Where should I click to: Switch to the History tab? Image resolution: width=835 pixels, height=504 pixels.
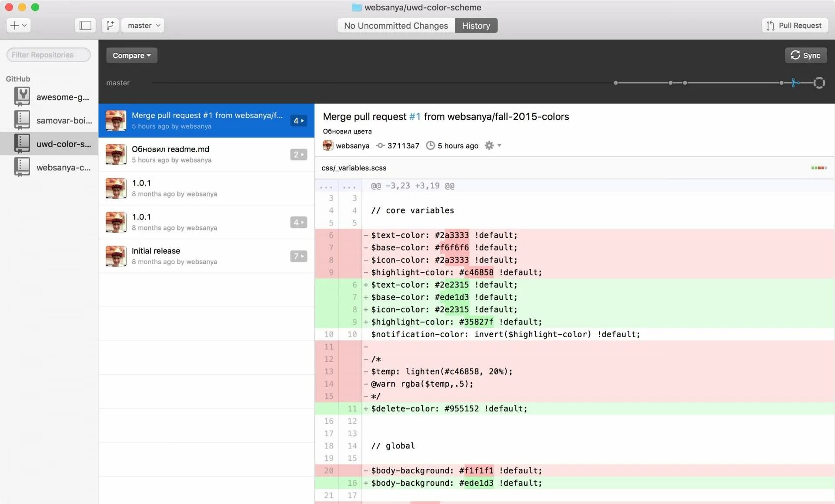pyautogui.click(x=476, y=26)
